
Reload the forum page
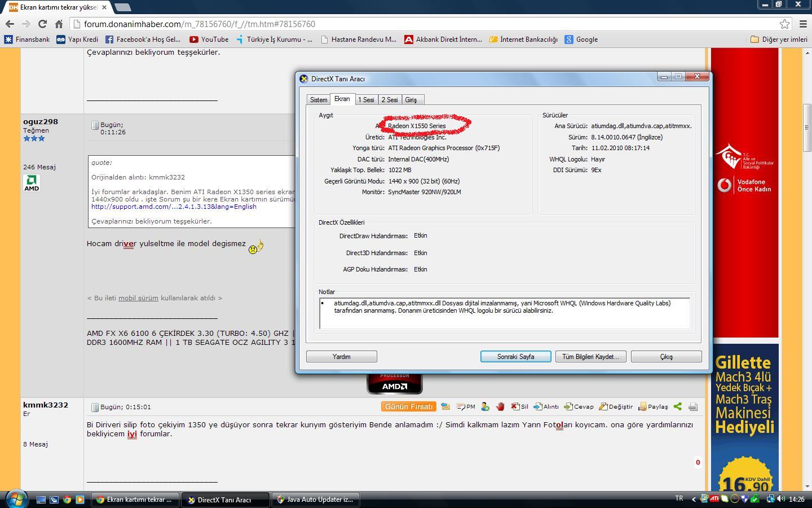point(42,24)
